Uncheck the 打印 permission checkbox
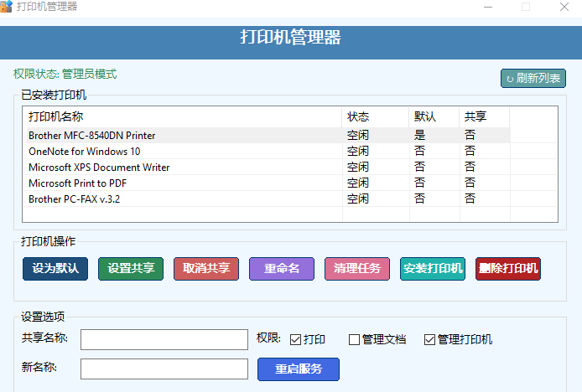 295,339
